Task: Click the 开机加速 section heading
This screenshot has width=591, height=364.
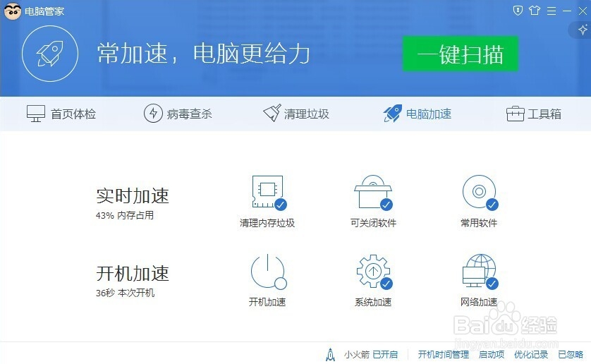Action: click(x=133, y=274)
